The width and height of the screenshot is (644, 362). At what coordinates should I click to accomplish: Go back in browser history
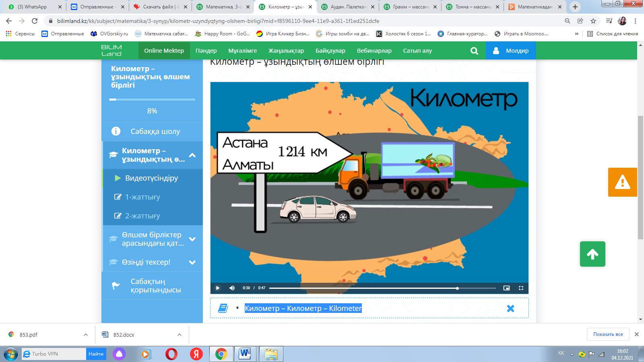coord(9,21)
